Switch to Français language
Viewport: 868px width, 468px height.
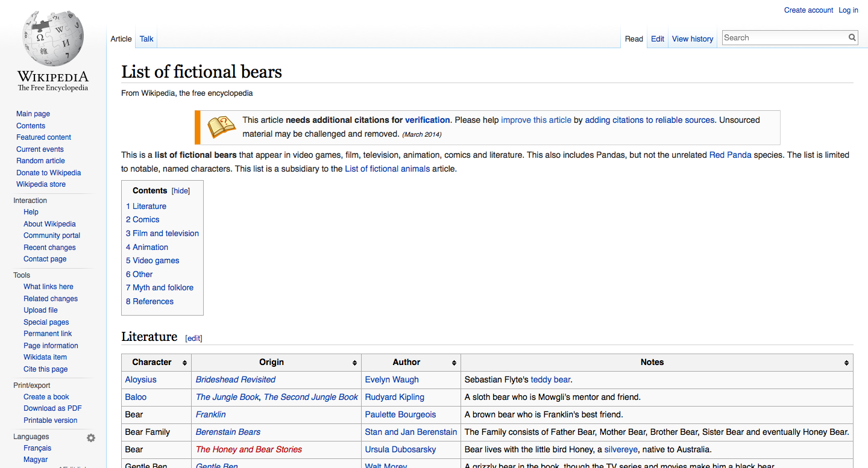[37, 448]
